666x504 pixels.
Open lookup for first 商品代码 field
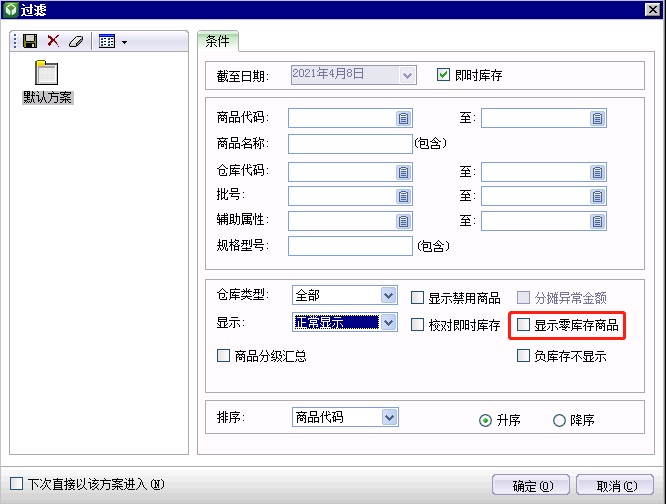point(403,118)
